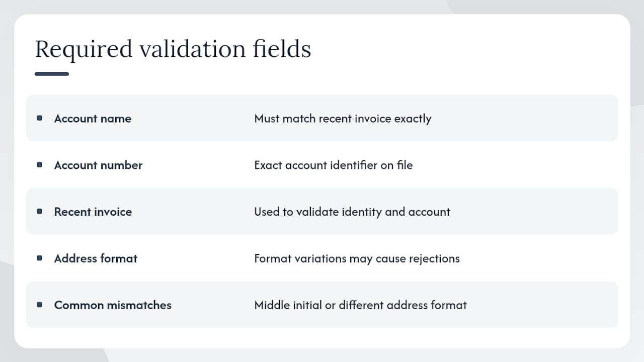
Task: Click the underline bar beneath the title
Action: 52,74
